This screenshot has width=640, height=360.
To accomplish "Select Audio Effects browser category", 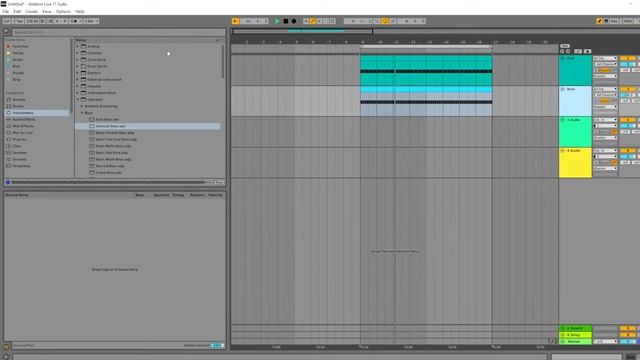I will pyautogui.click(x=24, y=119).
